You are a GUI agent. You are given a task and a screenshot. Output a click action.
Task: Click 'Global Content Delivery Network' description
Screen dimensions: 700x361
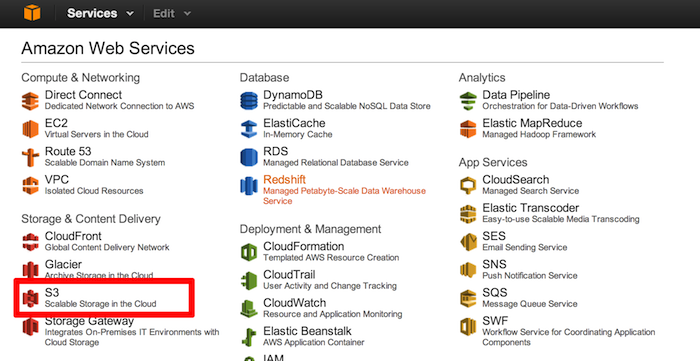pyautogui.click(x=107, y=247)
